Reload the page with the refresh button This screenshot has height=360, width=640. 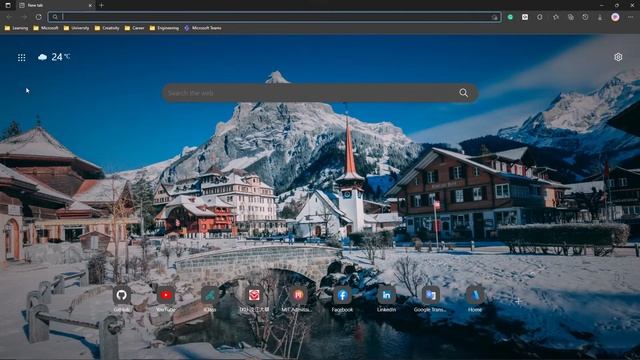tap(39, 17)
